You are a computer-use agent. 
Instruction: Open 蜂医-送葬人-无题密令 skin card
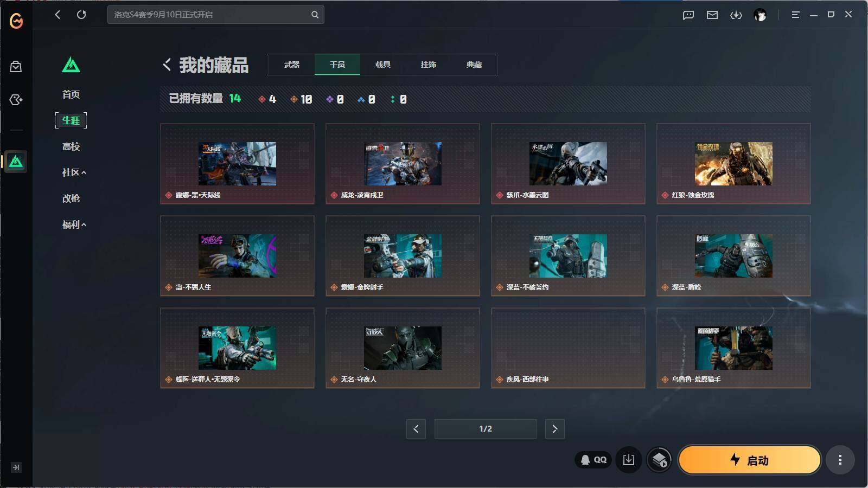click(x=237, y=348)
